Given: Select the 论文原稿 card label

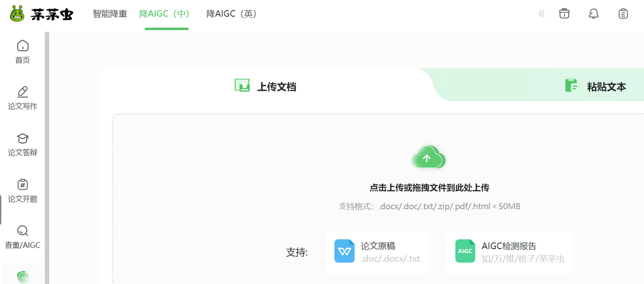Looking at the screenshot, I should click(378, 246).
